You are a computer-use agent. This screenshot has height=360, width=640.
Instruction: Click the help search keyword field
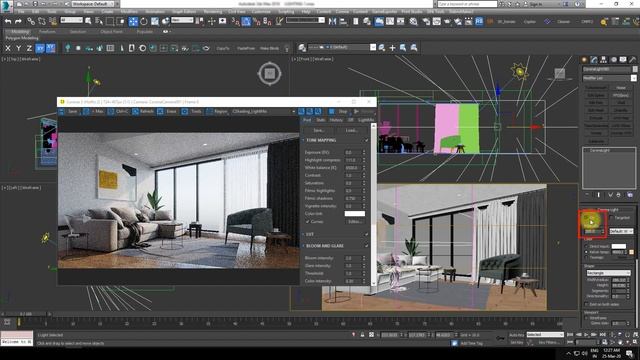467,4
